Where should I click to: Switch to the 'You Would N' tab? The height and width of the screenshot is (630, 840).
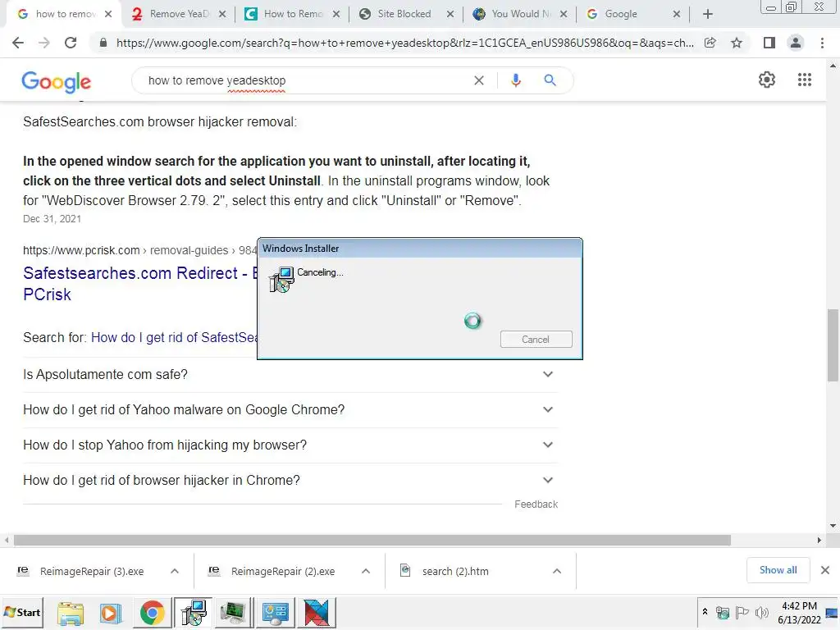point(519,14)
